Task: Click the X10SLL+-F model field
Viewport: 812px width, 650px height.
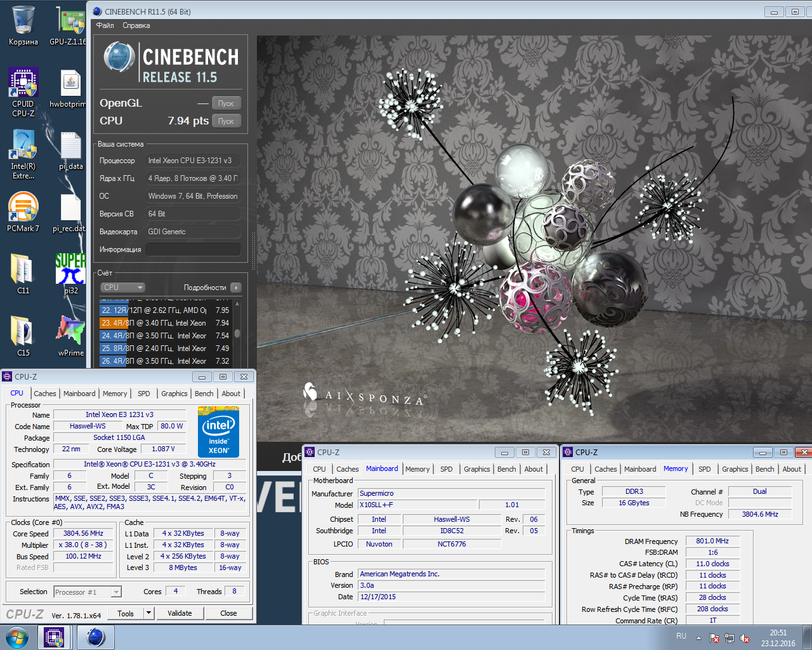Action: pos(418,505)
